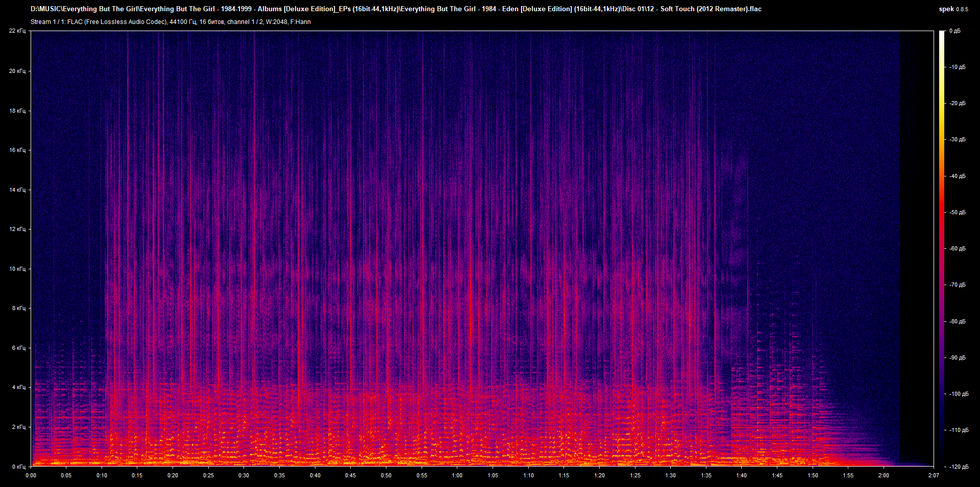Click the '1:30' time axis label
Image resolution: width=980 pixels, height=487 pixels.
pos(671,475)
